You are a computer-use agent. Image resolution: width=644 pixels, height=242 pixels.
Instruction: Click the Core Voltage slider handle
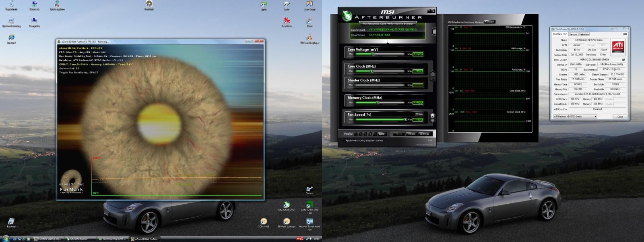[x=373, y=54]
